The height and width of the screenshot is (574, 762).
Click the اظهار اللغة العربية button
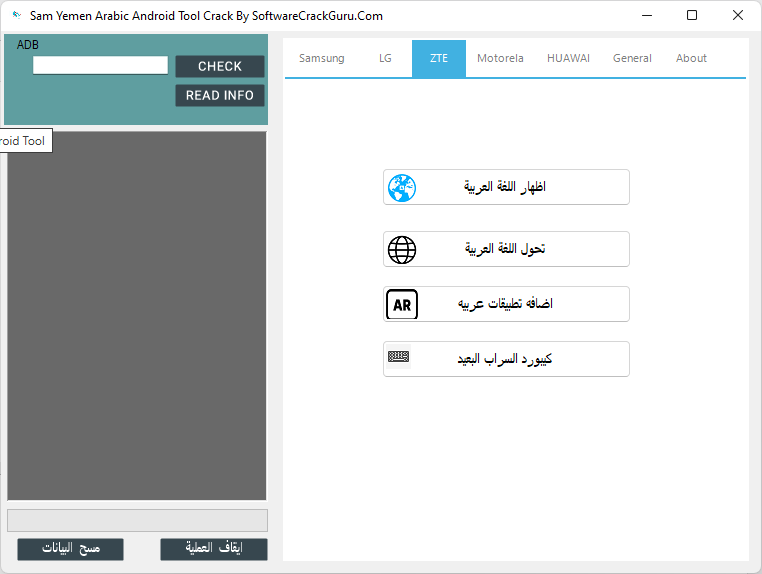506,187
